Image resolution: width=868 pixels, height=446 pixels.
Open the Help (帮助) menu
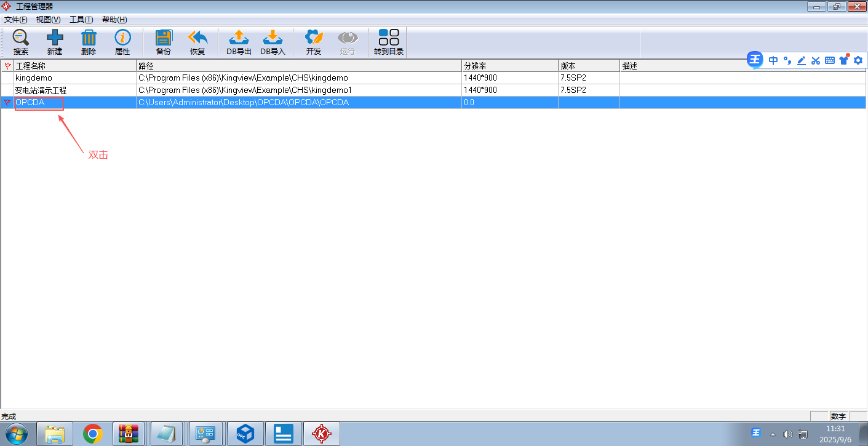[x=114, y=20]
